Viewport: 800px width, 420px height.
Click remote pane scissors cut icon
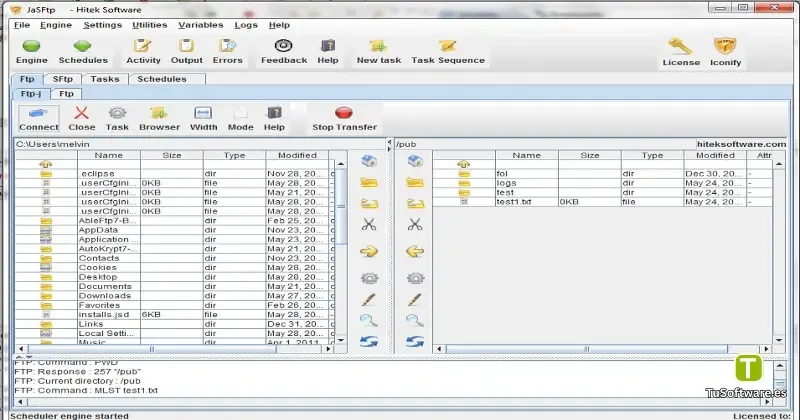415,224
